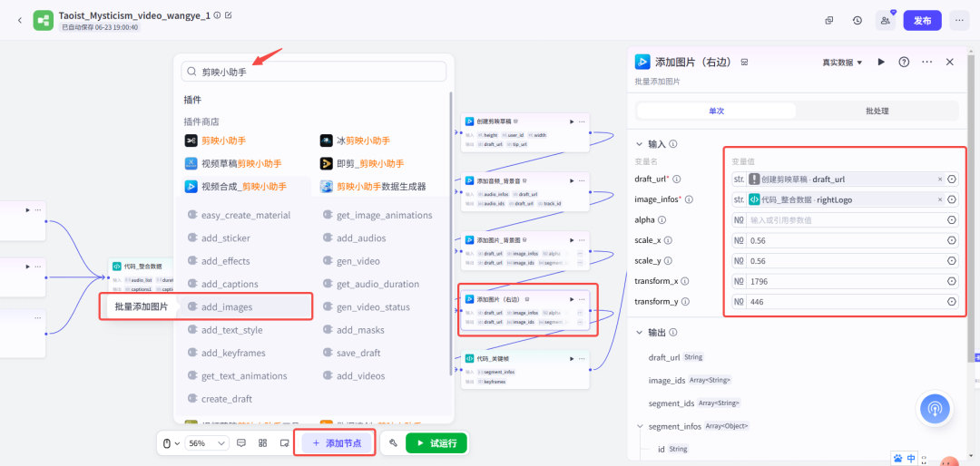Click the 添加节点 add node button
Viewport: 980px width, 466px height.
338,443
